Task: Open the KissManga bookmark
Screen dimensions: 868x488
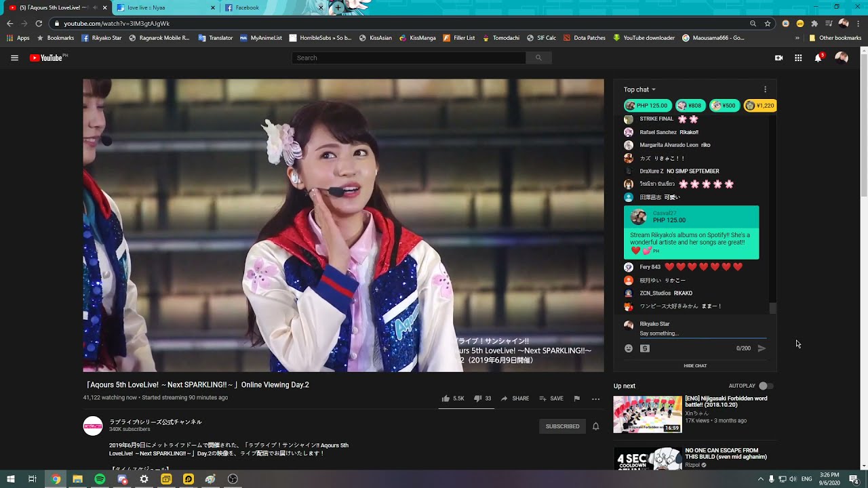Action: (x=417, y=38)
